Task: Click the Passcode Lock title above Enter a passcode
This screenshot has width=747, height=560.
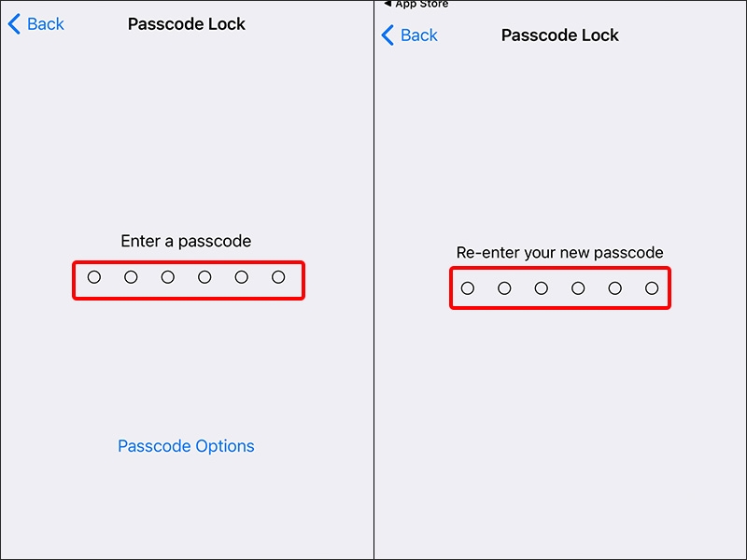Action: (x=187, y=24)
